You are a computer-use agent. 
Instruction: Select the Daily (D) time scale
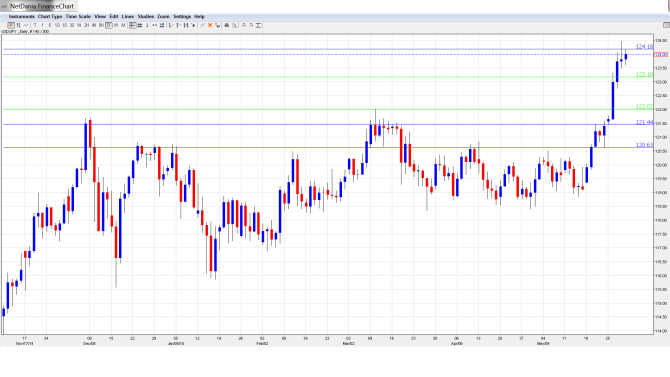[109, 25]
